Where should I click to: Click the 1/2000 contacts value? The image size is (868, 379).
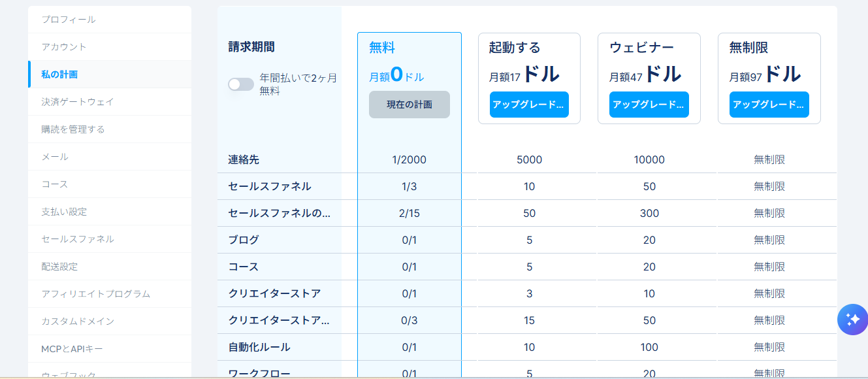410,159
